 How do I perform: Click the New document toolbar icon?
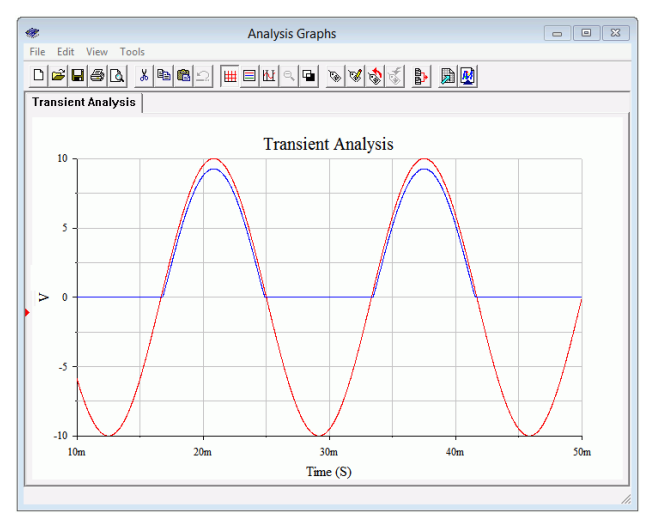tap(39, 75)
